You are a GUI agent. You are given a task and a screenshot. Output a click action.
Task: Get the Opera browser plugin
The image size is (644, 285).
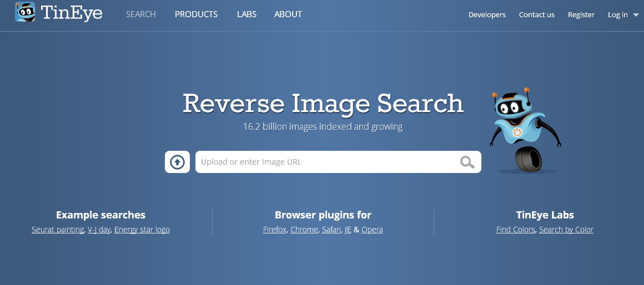372,230
